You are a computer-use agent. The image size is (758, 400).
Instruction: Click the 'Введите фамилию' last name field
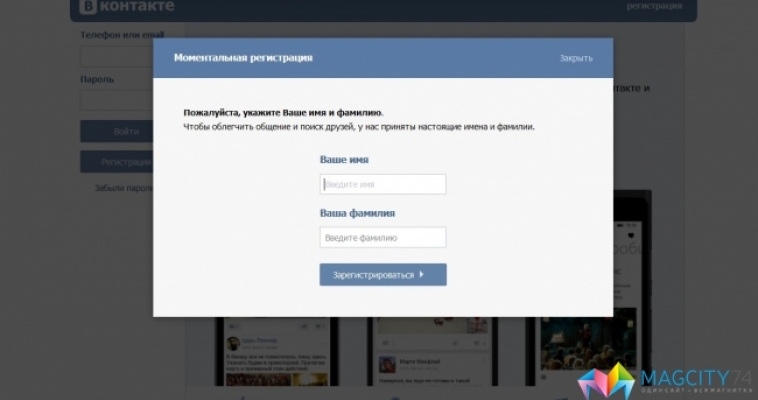tap(383, 237)
